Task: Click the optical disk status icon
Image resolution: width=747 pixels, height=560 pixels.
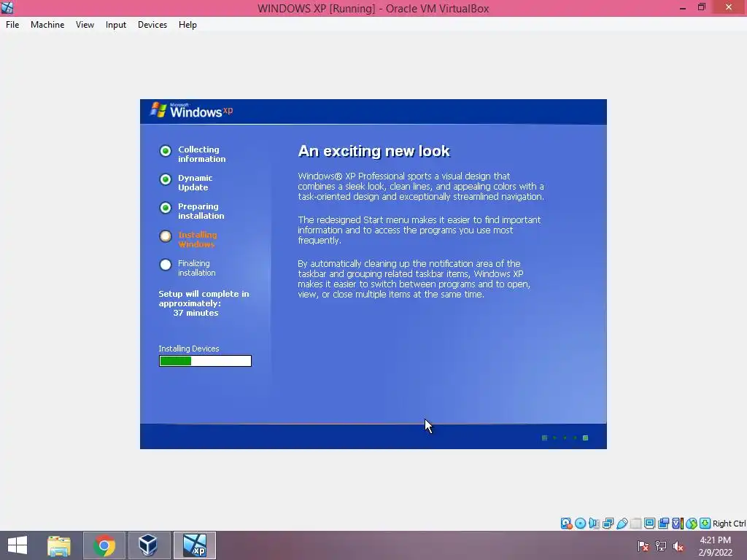Action: pos(580,524)
